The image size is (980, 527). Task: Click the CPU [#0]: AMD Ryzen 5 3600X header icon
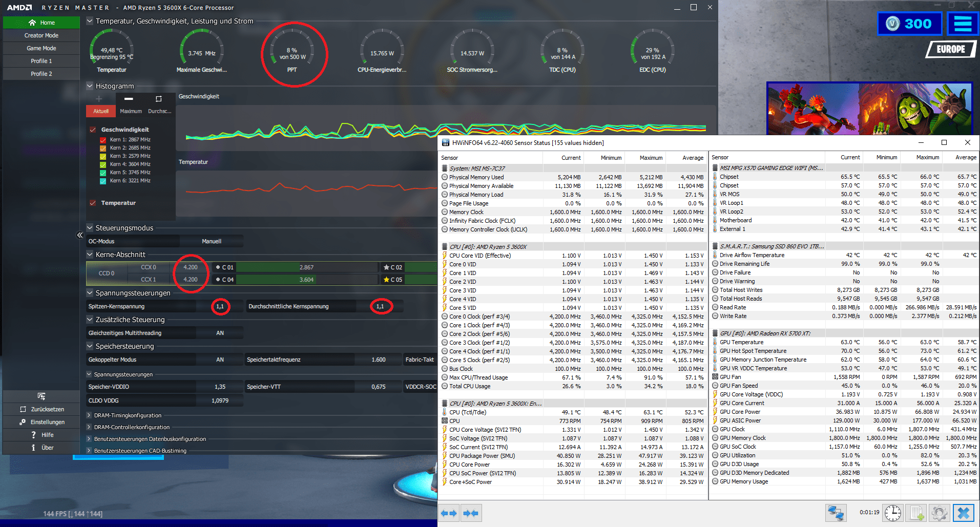point(445,247)
